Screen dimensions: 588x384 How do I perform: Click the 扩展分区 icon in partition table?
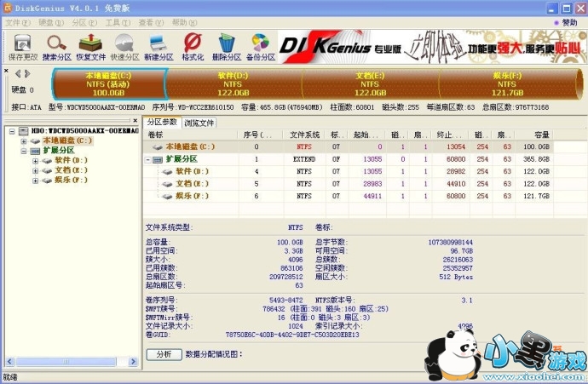coord(158,159)
